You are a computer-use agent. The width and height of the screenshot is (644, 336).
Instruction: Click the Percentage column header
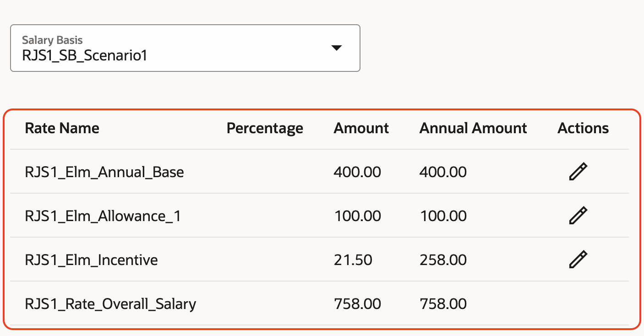tap(265, 128)
